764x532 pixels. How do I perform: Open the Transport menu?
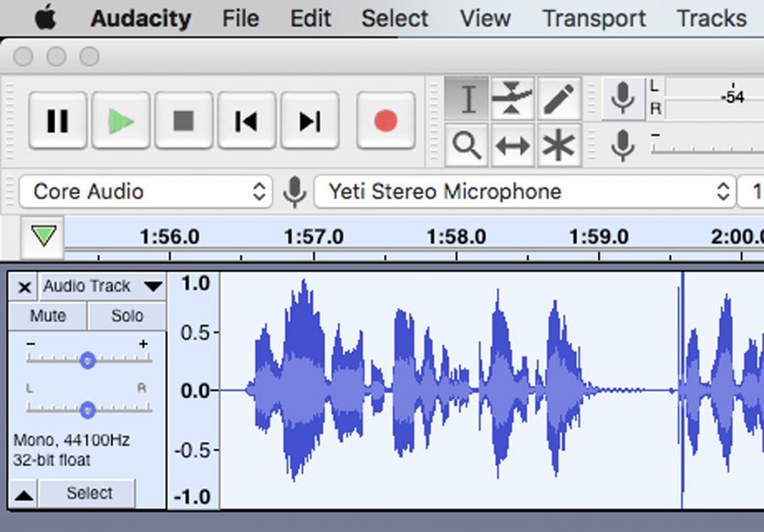tap(593, 18)
